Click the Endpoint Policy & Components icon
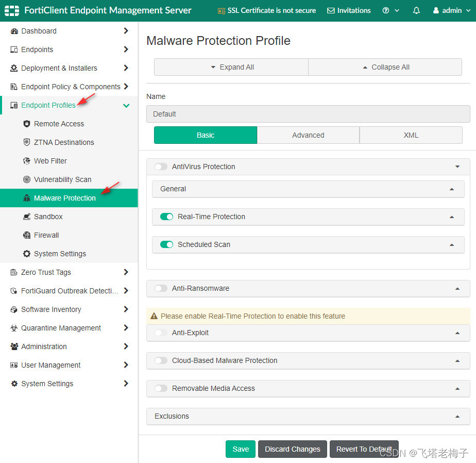The image size is (476, 463). click(14, 87)
